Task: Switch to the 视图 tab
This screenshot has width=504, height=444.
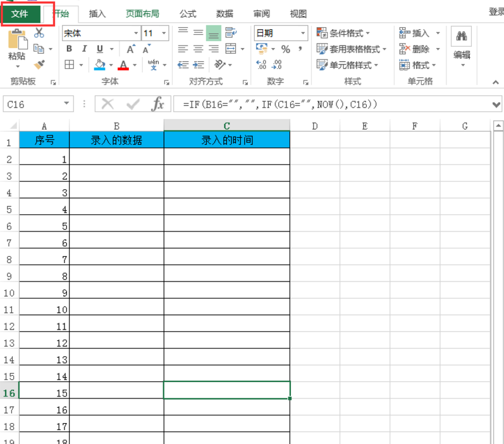Action: click(x=298, y=14)
